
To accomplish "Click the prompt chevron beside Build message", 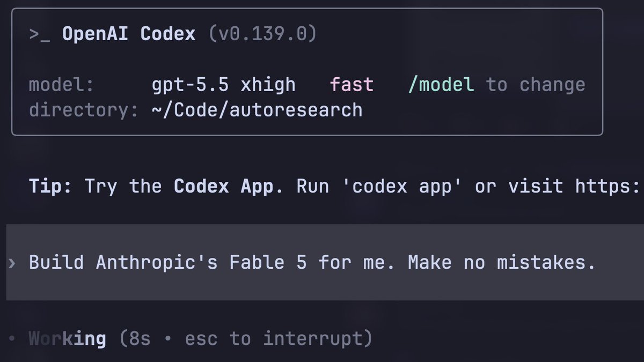I will 12,263.
